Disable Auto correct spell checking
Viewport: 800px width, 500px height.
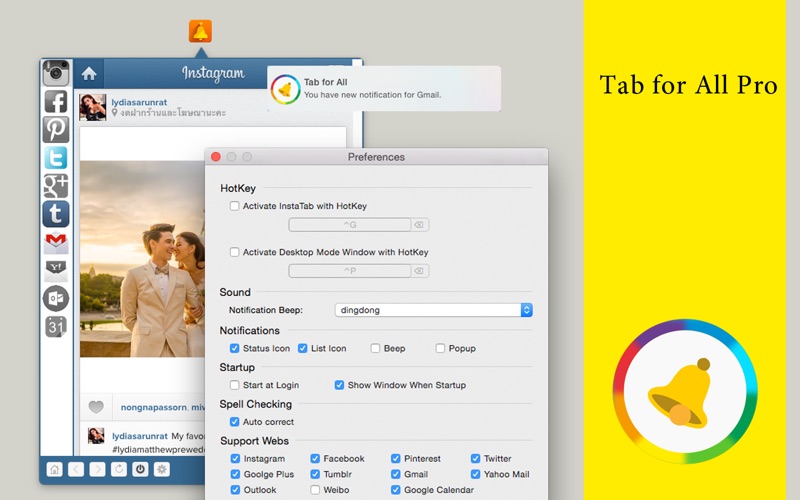click(x=235, y=422)
